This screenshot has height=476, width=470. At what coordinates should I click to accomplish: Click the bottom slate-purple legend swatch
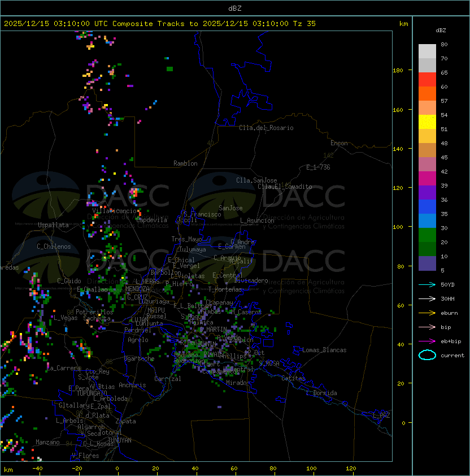click(x=427, y=263)
